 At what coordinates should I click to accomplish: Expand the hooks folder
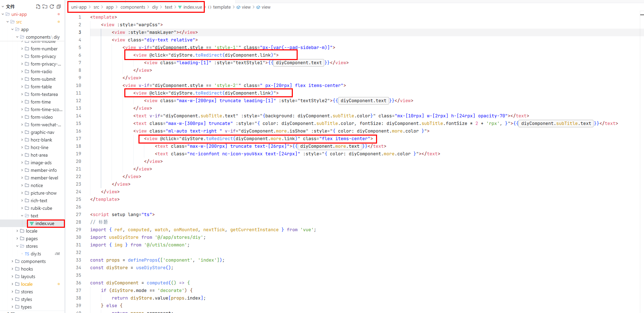click(x=12, y=269)
